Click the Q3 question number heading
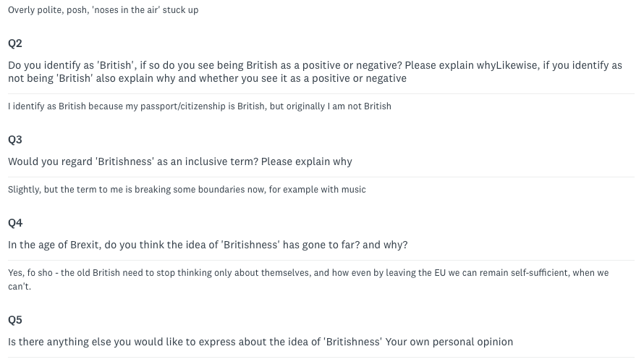 point(15,139)
